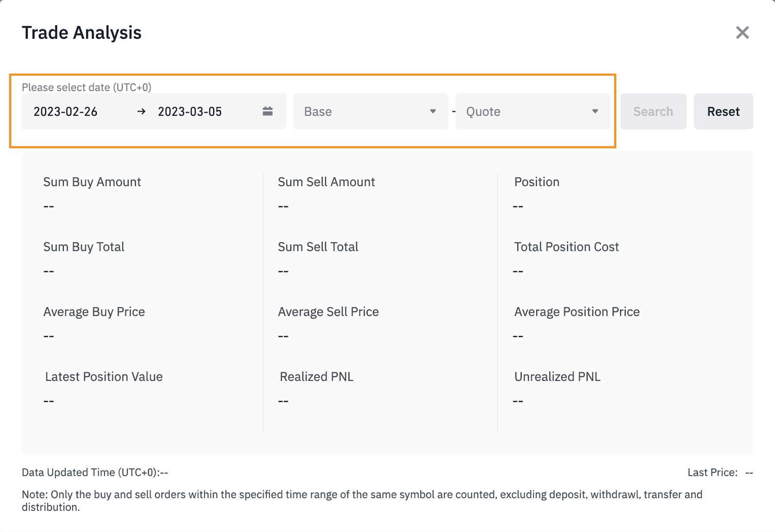Click the start date 2023-02-26
This screenshot has width=775, height=532.
pyautogui.click(x=65, y=111)
